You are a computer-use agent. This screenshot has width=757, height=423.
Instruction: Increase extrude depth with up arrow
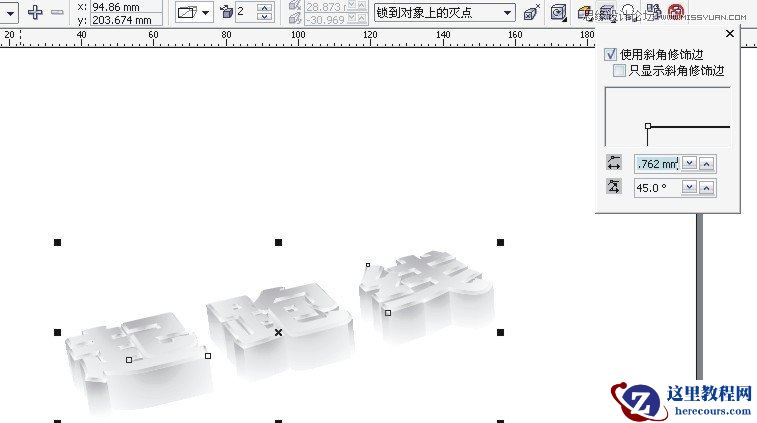click(265, 7)
